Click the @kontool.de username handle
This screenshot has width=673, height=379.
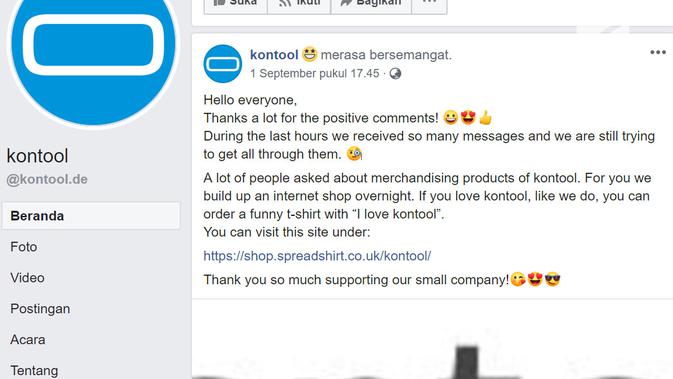click(x=47, y=179)
